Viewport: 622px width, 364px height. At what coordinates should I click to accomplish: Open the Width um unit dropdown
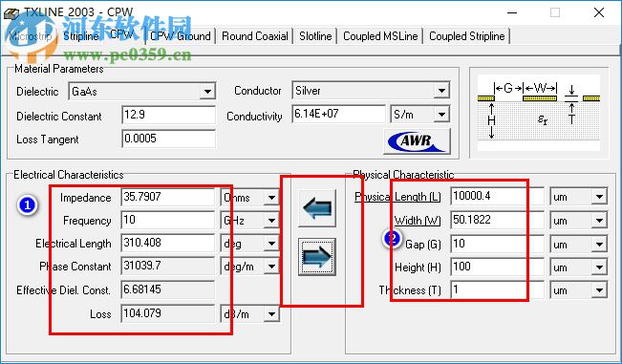coord(599,221)
